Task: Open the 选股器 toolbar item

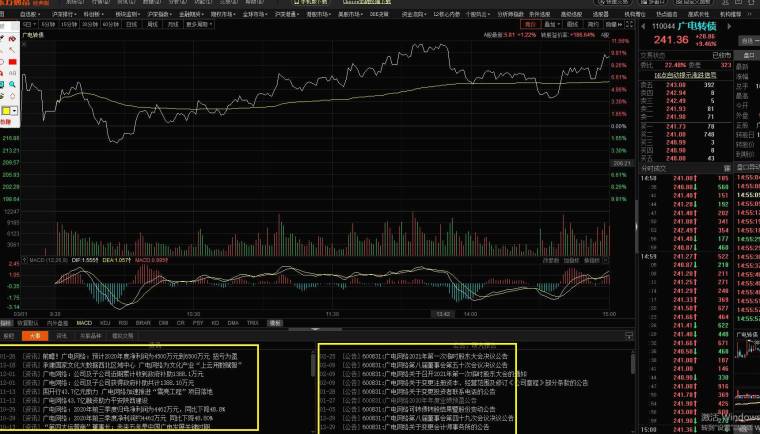Action: [601, 15]
